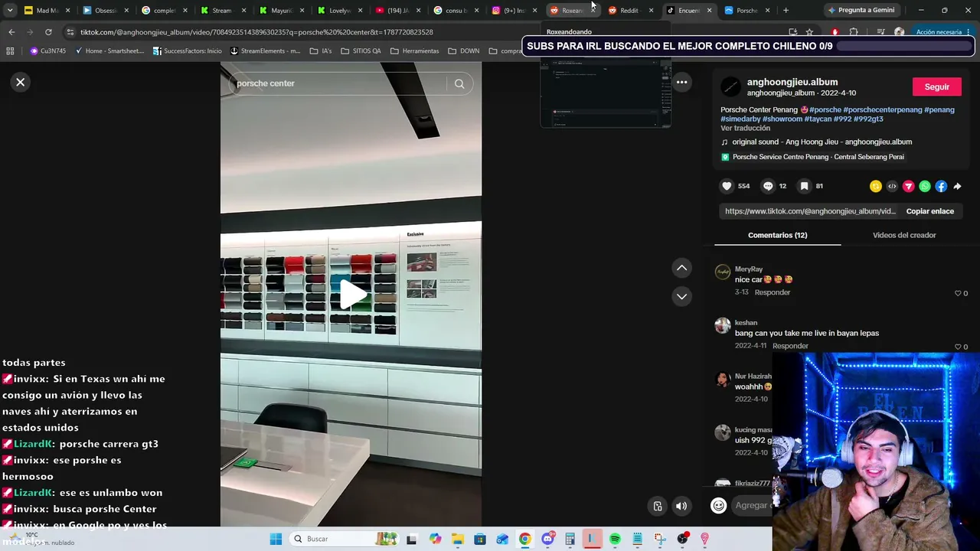This screenshot has height=551, width=980.
Task: Open Discord from the taskbar
Action: pyautogui.click(x=547, y=539)
